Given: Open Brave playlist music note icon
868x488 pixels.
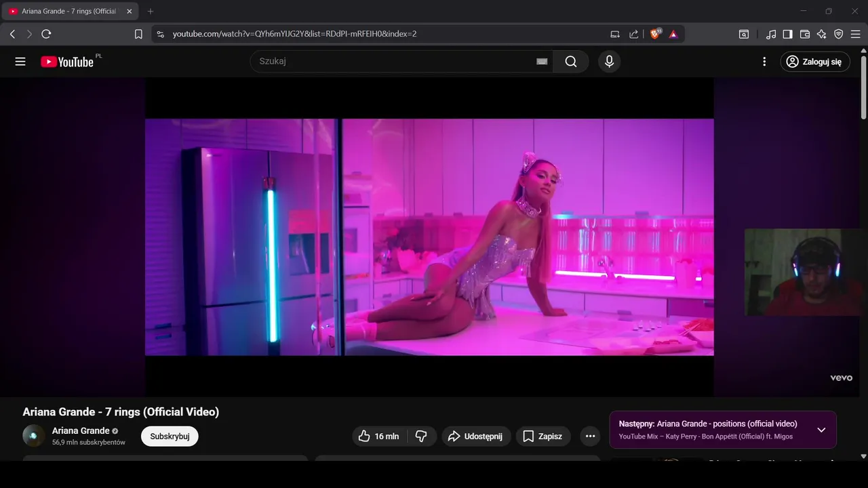Looking at the screenshot, I should pyautogui.click(x=771, y=34).
